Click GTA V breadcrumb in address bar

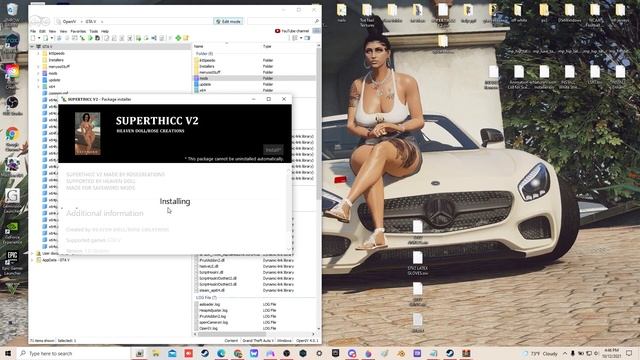pos(91,21)
